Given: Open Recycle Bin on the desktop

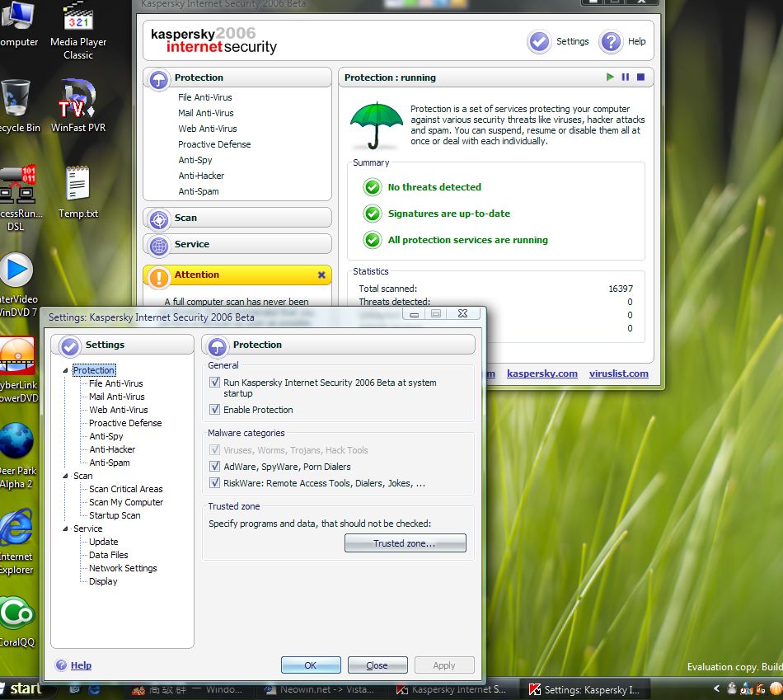Looking at the screenshot, I should 17,106.
